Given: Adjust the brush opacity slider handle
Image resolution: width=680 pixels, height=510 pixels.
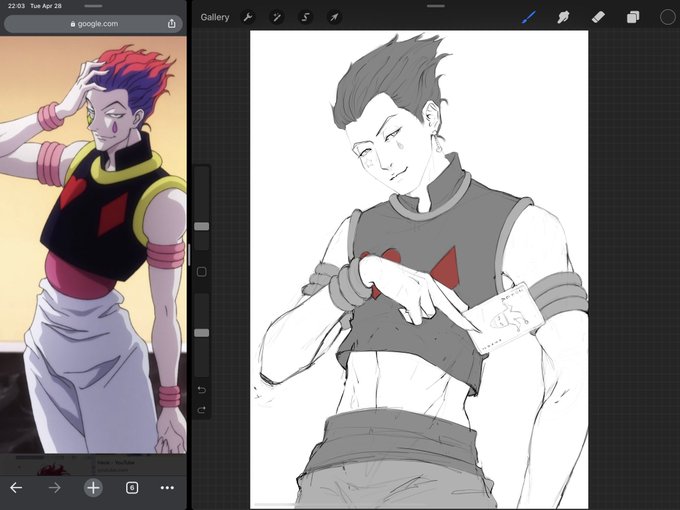Looking at the screenshot, I should [x=202, y=333].
